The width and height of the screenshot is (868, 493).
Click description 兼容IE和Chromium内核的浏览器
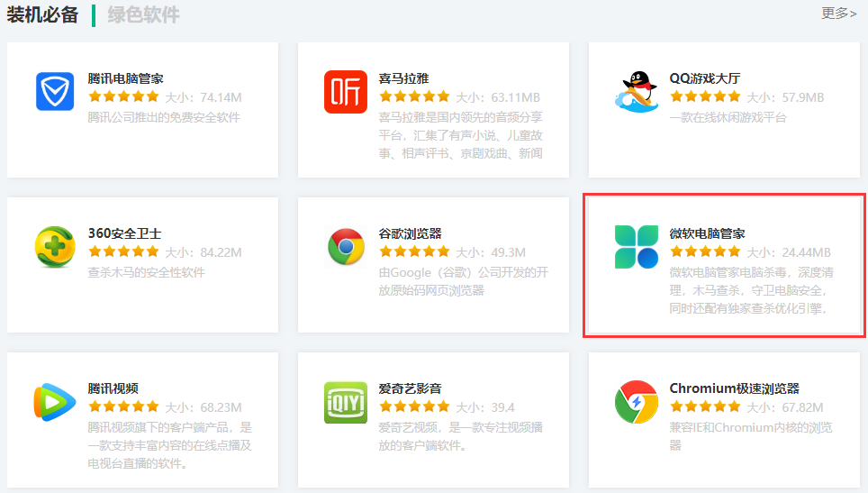tap(751, 436)
